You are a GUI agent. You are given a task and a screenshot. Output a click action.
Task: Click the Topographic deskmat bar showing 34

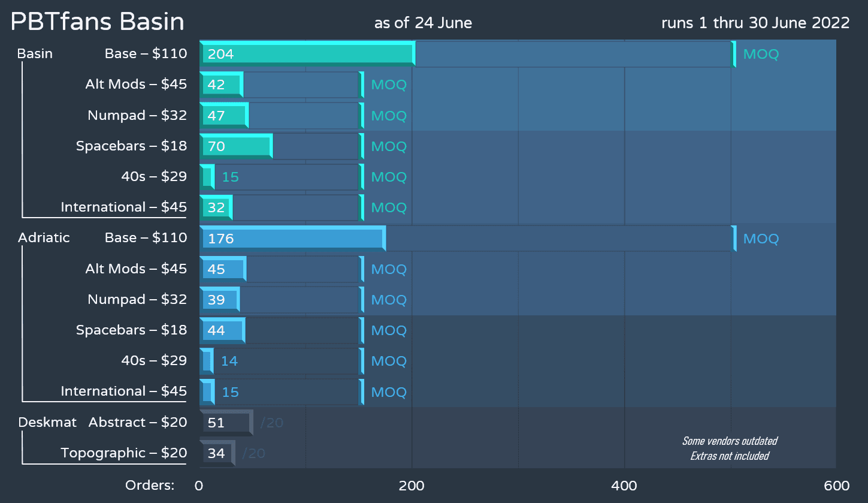(216, 453)
